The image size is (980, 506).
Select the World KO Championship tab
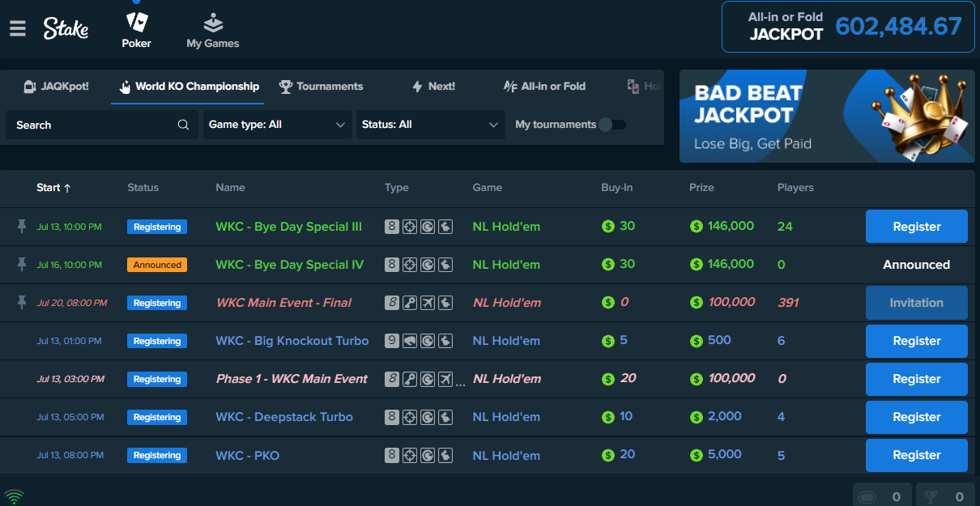(188, 87)
